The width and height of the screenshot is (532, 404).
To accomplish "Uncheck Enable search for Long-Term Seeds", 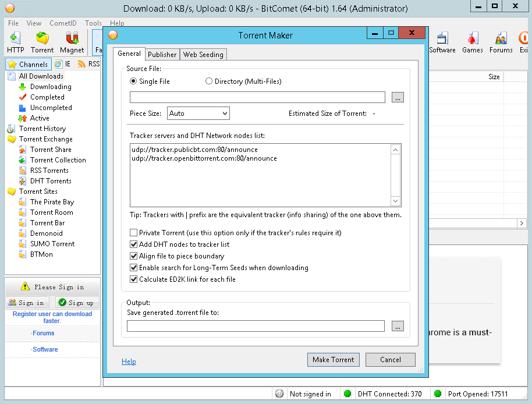I will [134, 268].
